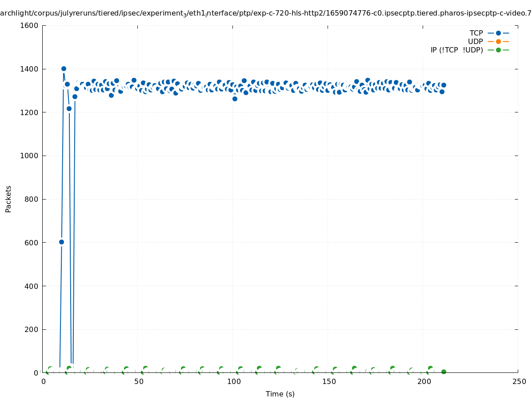Select the IP (!TCP !UDP) legend label
This screenshot has width=532, height=400.
point(456,50)
